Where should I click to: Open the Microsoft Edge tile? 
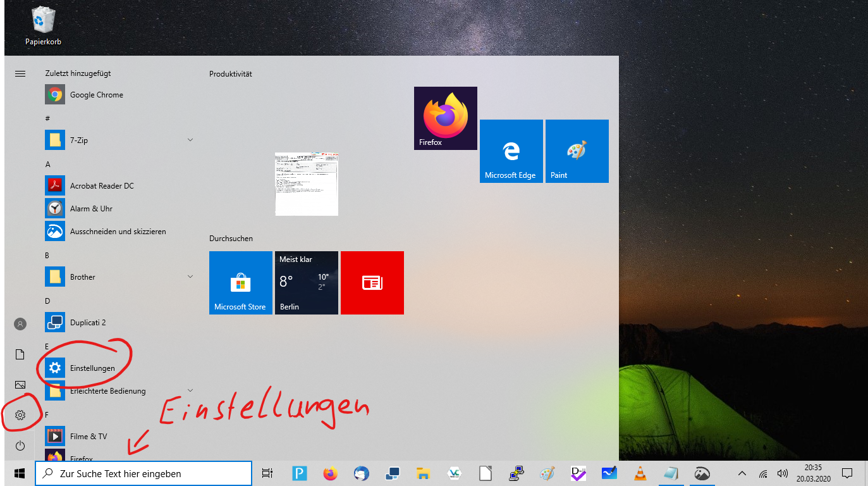pyautogui.click(x=511, y=151)
